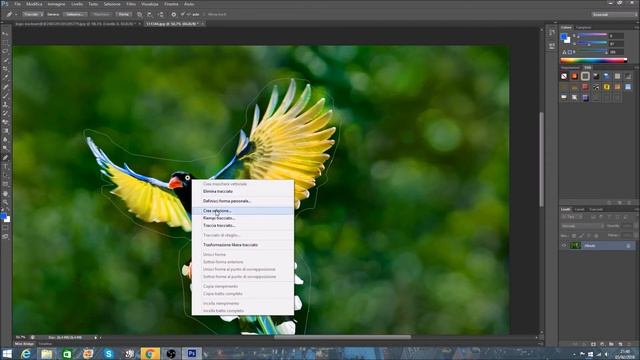Select the Hand tool
The image size is (640, 360).
[x=5, y=193]
